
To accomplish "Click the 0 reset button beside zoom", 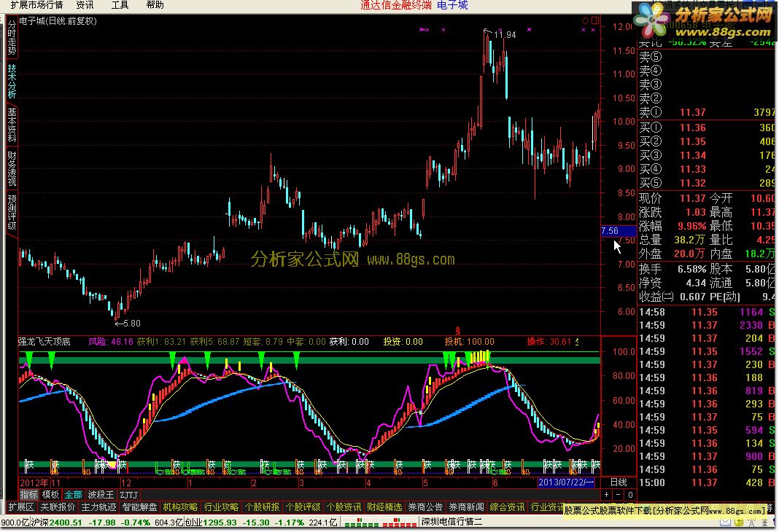I will 630,495.
